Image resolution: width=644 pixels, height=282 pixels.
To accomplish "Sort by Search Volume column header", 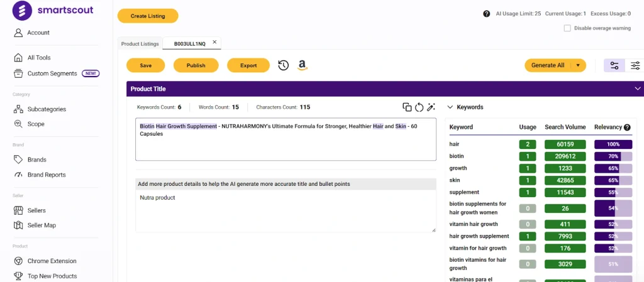I will [565, 127].
